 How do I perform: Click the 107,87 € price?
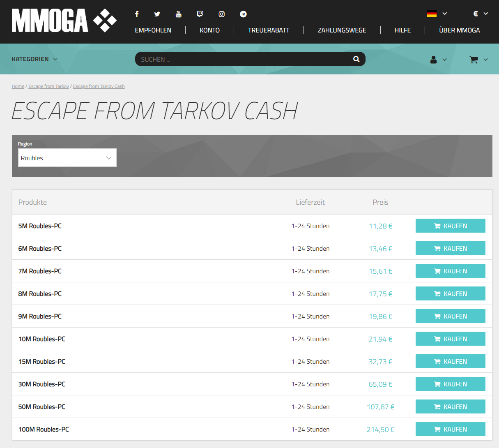tap(380, 406)
